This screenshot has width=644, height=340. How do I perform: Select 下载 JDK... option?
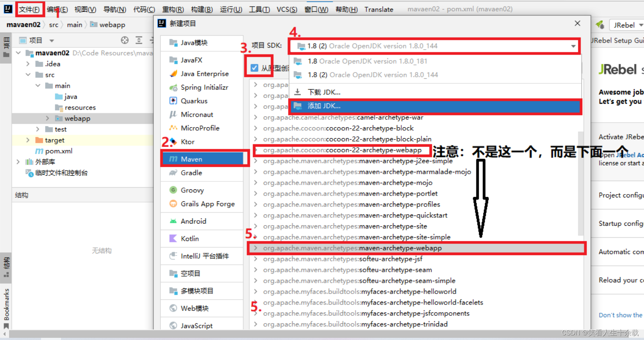coord(435,92)
